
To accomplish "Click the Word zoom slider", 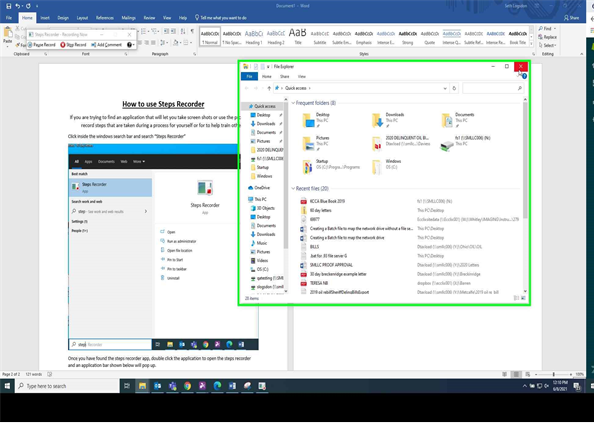I will [553, 374].
